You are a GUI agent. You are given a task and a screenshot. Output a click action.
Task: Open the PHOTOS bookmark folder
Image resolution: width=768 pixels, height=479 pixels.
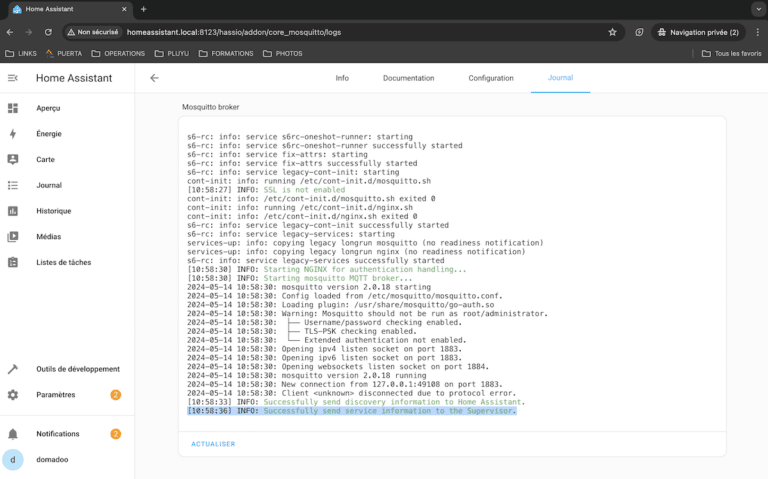tap(283, 53)
